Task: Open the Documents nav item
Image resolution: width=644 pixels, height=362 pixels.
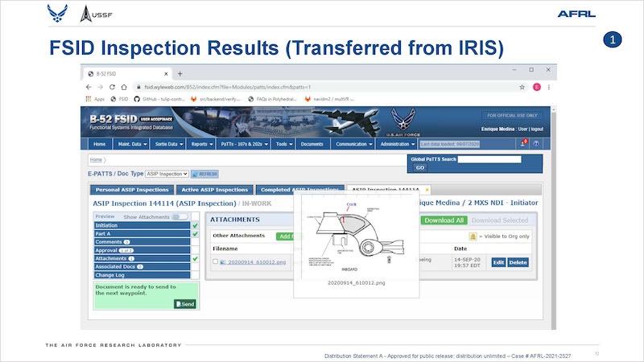Action: [312, 144]
